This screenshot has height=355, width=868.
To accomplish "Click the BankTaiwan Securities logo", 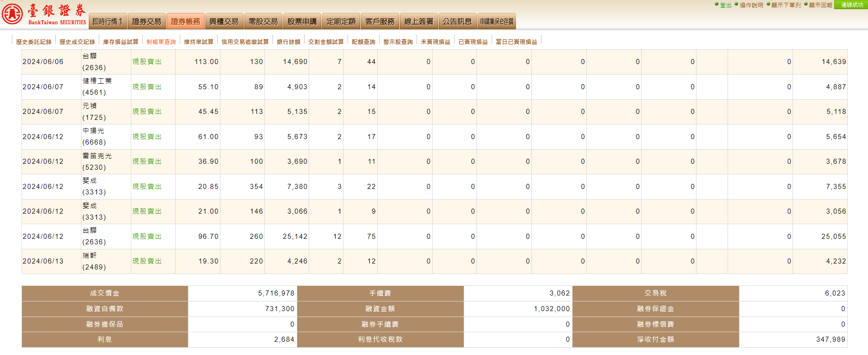I will coord(44,14).
